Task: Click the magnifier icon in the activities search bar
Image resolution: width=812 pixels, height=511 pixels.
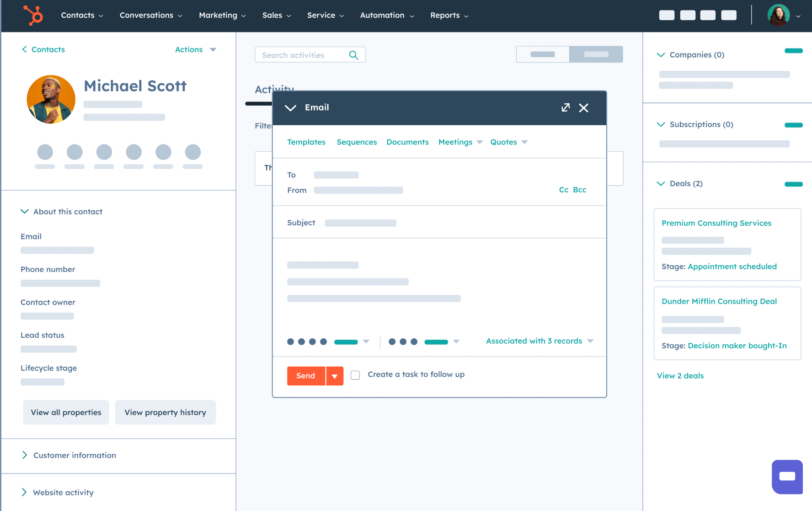Action: click(x=353, y=54)
